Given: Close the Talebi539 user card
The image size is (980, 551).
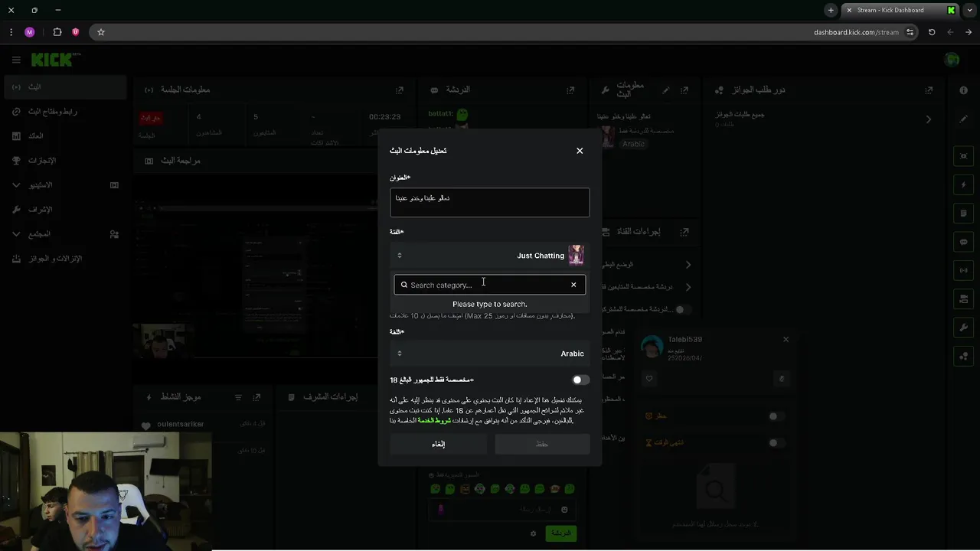Looking at the screenshot, I should pyautogui.click(x=786, y=339).
